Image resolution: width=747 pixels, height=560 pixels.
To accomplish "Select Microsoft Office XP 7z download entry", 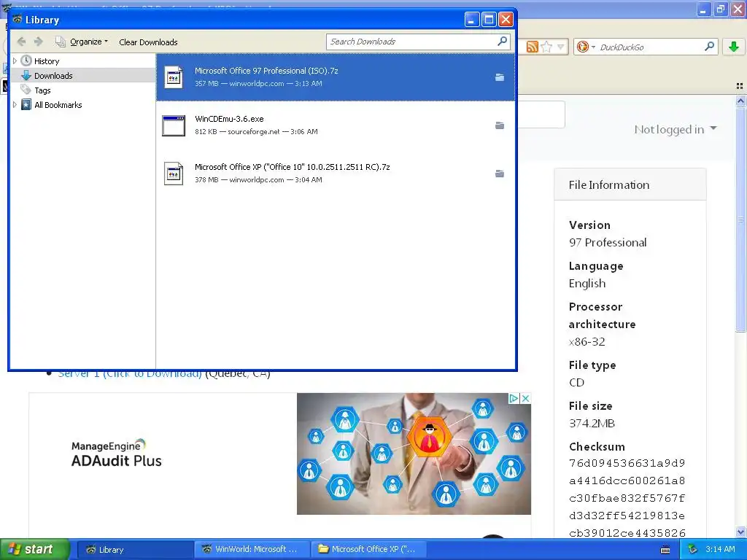I will 336,173.
